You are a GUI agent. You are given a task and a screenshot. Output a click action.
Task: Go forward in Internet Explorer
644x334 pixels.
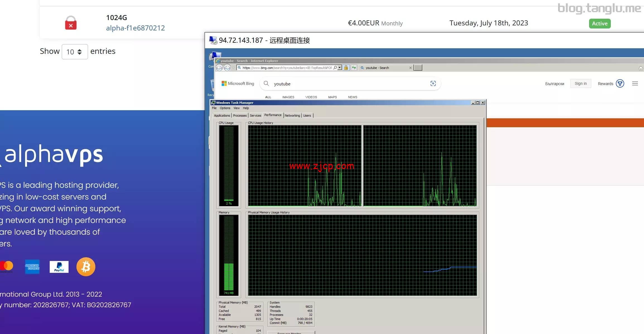tap(227, 68)
